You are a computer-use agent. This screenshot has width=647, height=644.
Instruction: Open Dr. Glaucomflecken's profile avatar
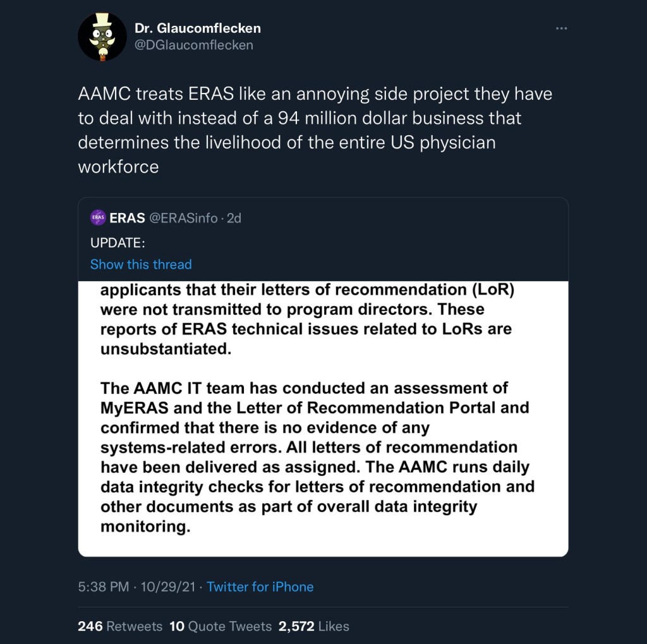pos(102,37)
